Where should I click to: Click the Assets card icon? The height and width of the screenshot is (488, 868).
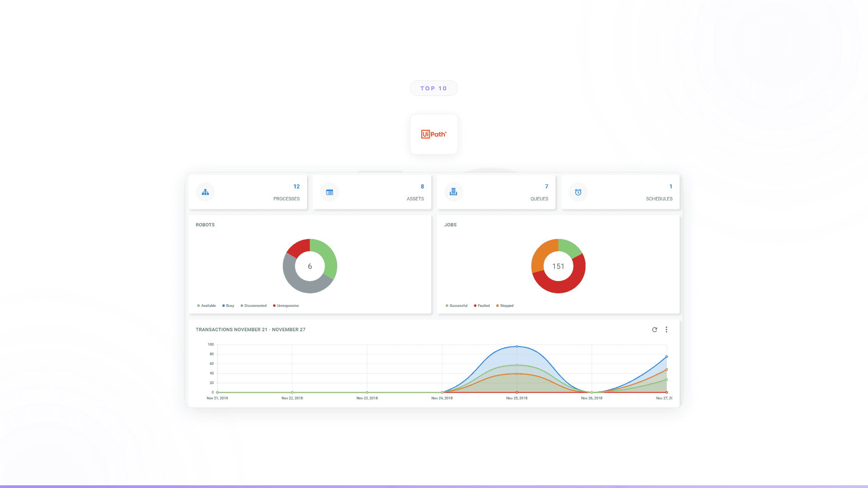[x=329, y=192]
